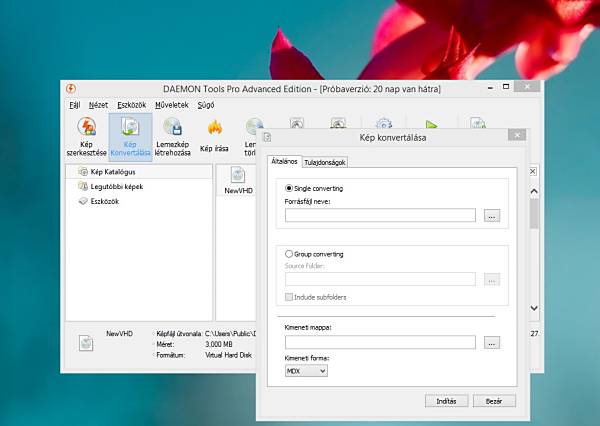
Task: Click NewVHD disc icon in details panel
Action: pos(86,343)
